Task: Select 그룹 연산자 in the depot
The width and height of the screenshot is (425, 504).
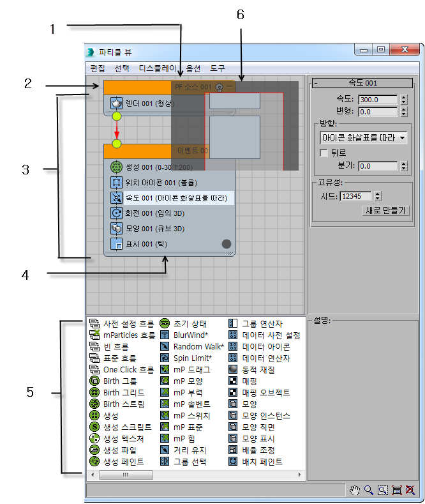Action: tap(255, 324)
